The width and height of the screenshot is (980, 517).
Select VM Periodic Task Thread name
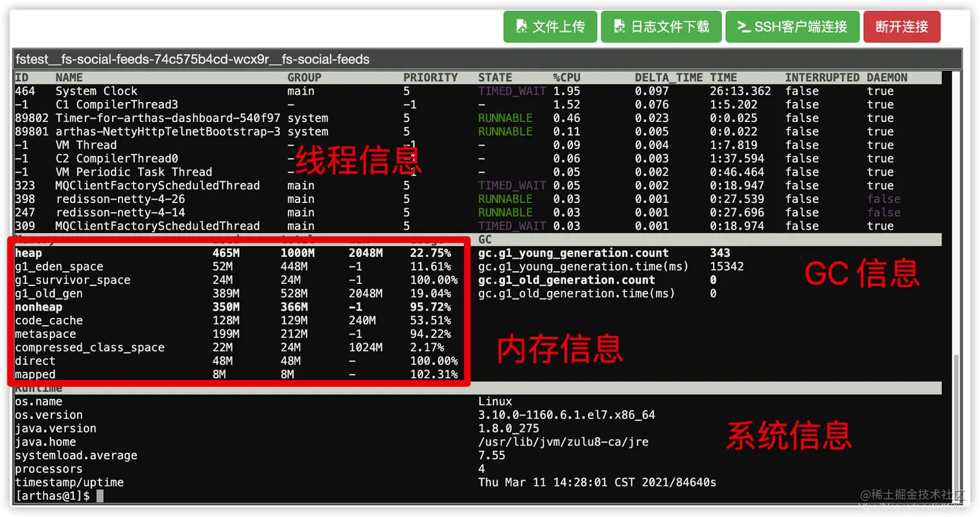tap(134, 173)
